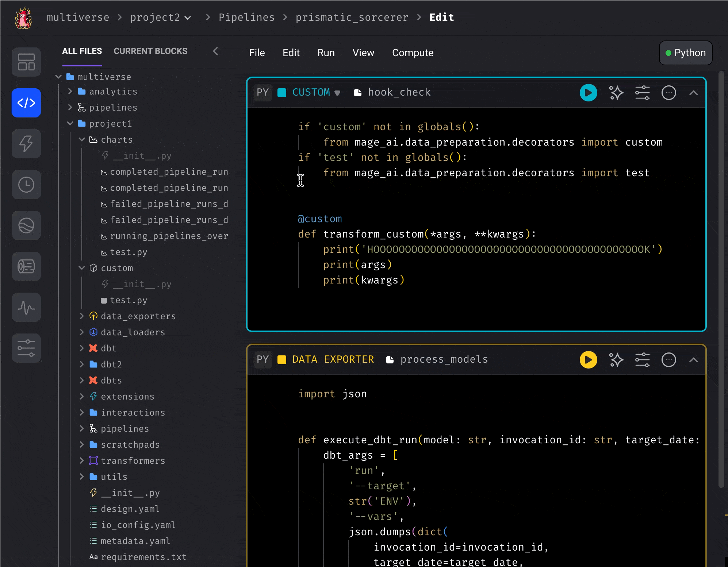Viewport: 728px width, 567px height.
Task: Expand the dbt folder
Action: tap(82, 348)
